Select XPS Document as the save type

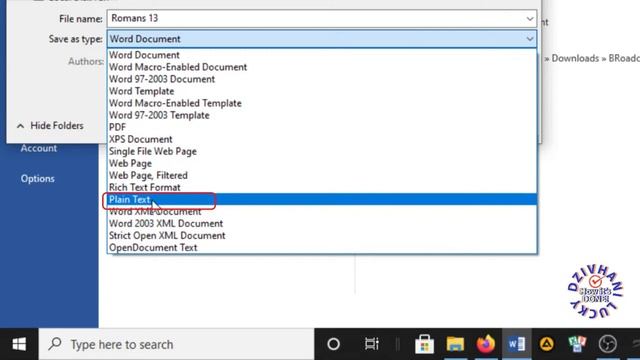tap(322, 139)
